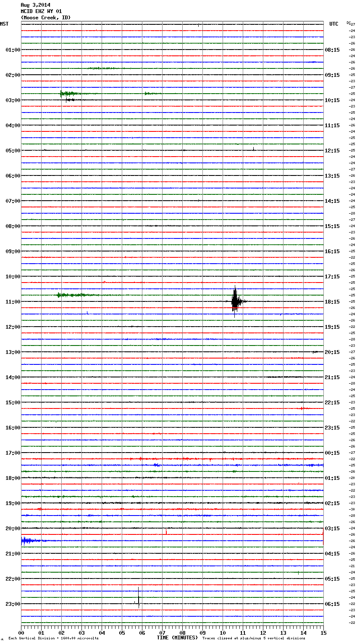Click the DC header above offset column
The width and height of the screenshot is (357, 644).
349,23
